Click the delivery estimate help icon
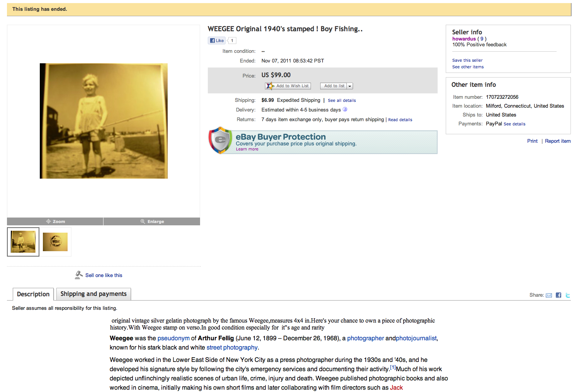The width and height of the screenshot is (584, 392). [x=345, y=110]
